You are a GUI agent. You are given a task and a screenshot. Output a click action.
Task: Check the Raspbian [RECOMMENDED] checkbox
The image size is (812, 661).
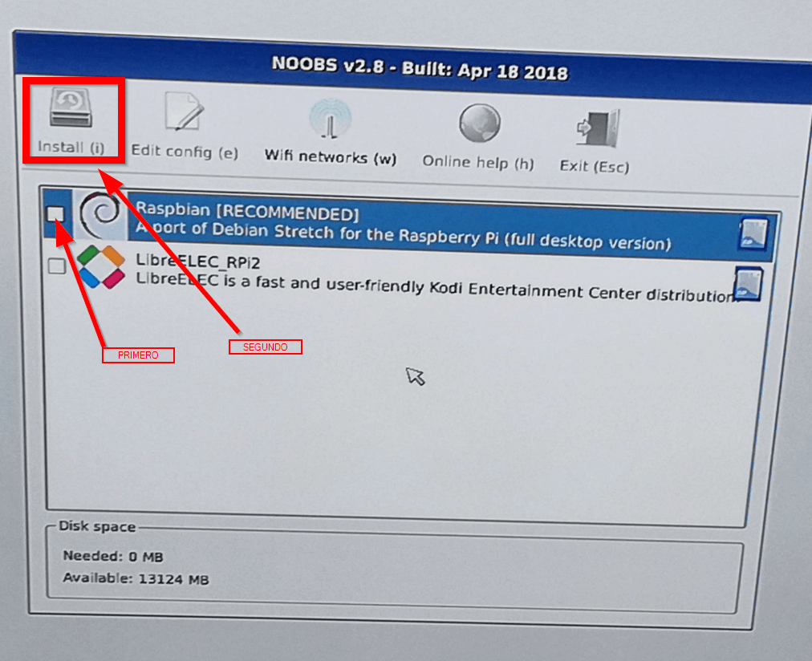55,213
